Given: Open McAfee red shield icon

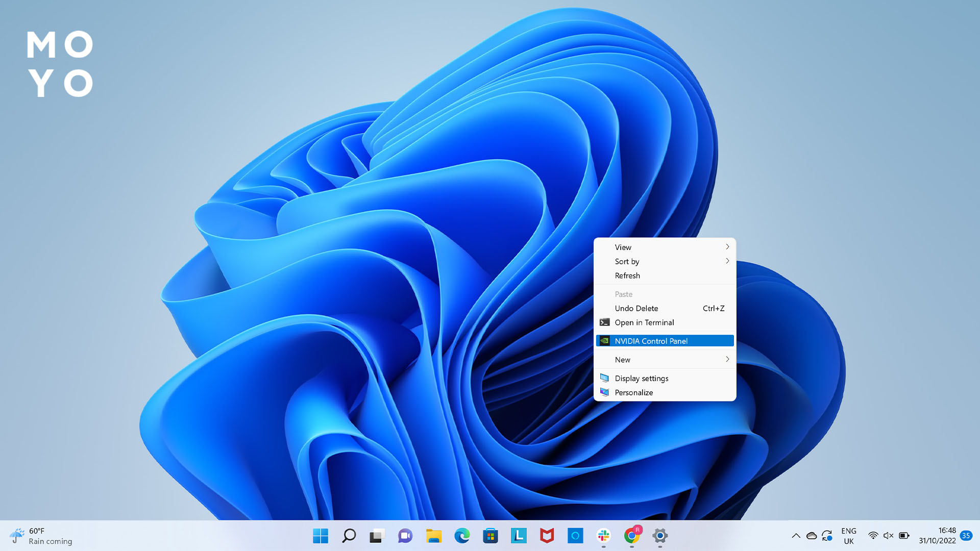Looking at the screenshot, I should [x=547, y=536].
